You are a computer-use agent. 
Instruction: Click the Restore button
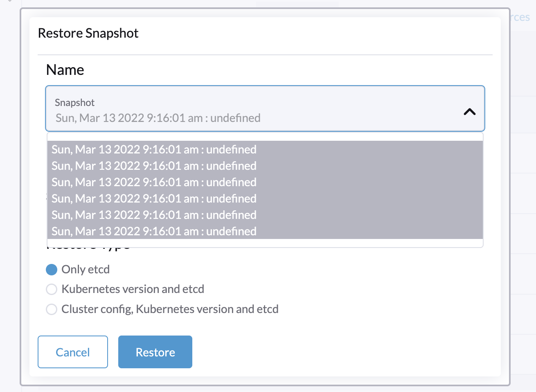(155, 351)
